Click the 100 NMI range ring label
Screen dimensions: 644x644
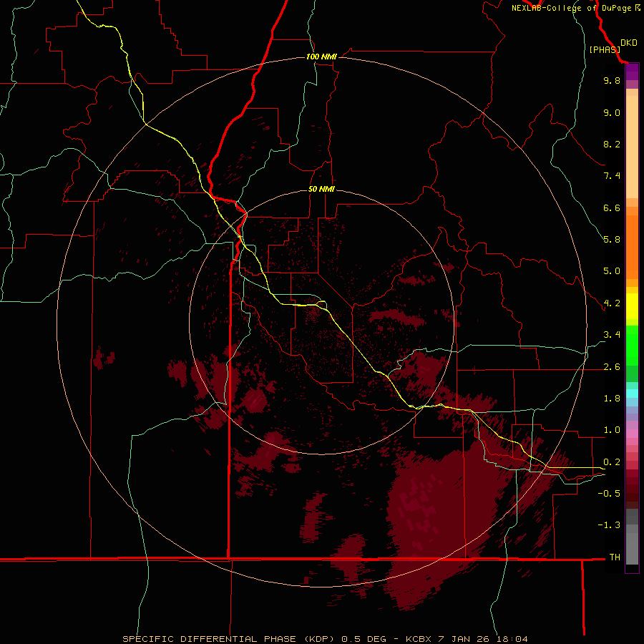pos(321,57)
